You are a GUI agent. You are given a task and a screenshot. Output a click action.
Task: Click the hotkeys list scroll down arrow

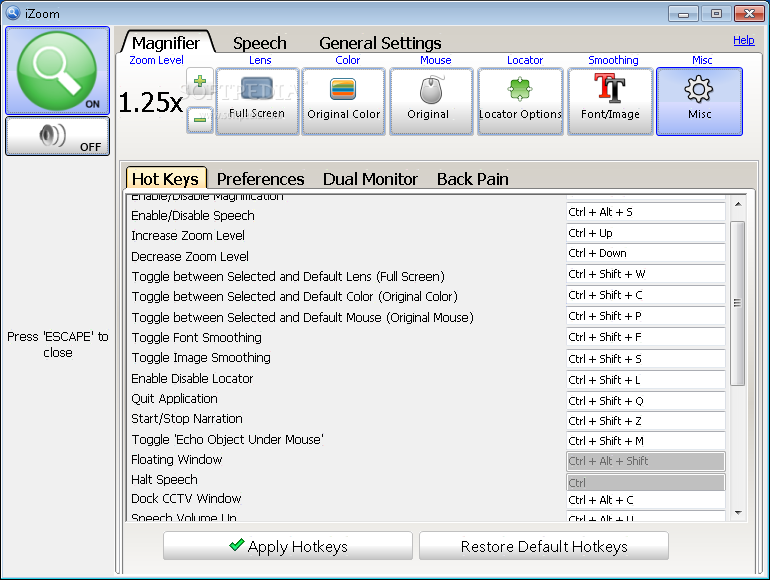(738, 513)
